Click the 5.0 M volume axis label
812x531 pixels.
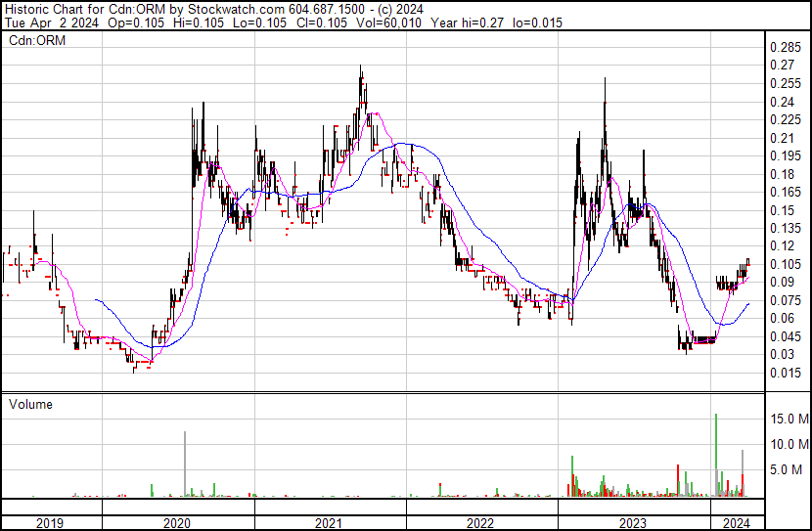click(x=787, y=469)
